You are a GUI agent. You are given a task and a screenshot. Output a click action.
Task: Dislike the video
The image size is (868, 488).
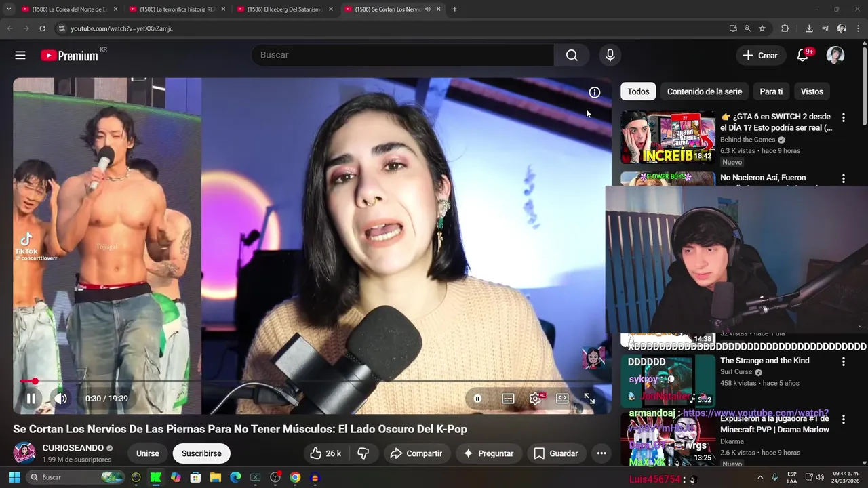click(x=363, y=453)
